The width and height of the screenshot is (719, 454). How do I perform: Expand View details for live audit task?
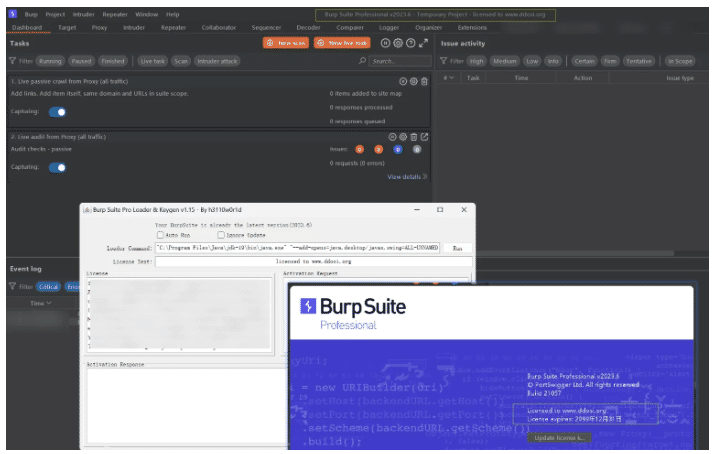click(407, 176)
